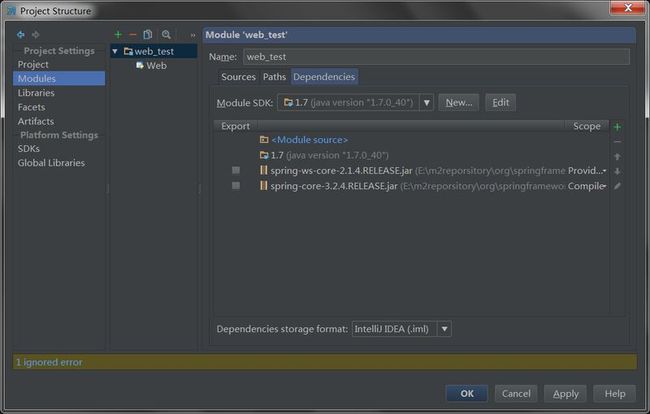
Task: Click the module Name input field
Action: [437, 57]
